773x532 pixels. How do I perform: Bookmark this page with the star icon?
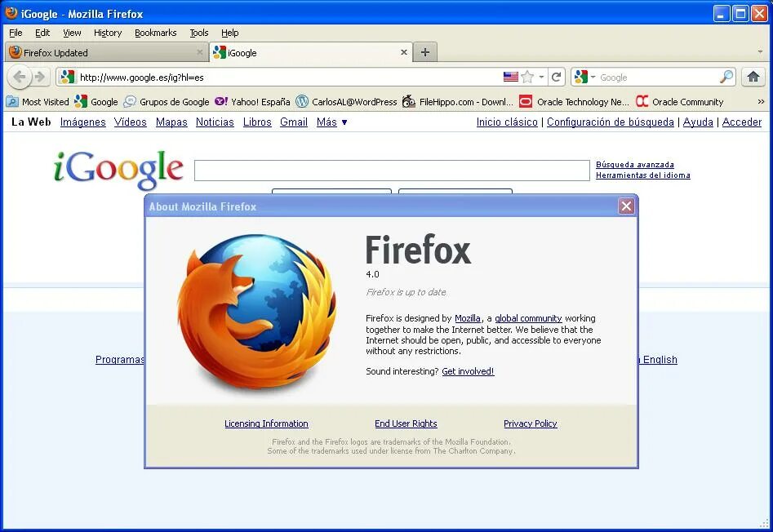coord(527,77)
